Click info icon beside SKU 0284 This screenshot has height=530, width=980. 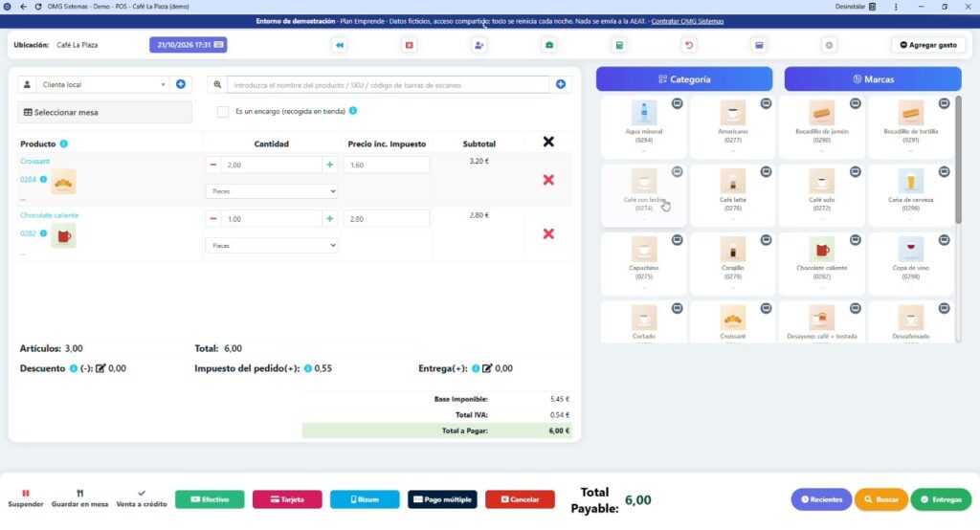43,179
